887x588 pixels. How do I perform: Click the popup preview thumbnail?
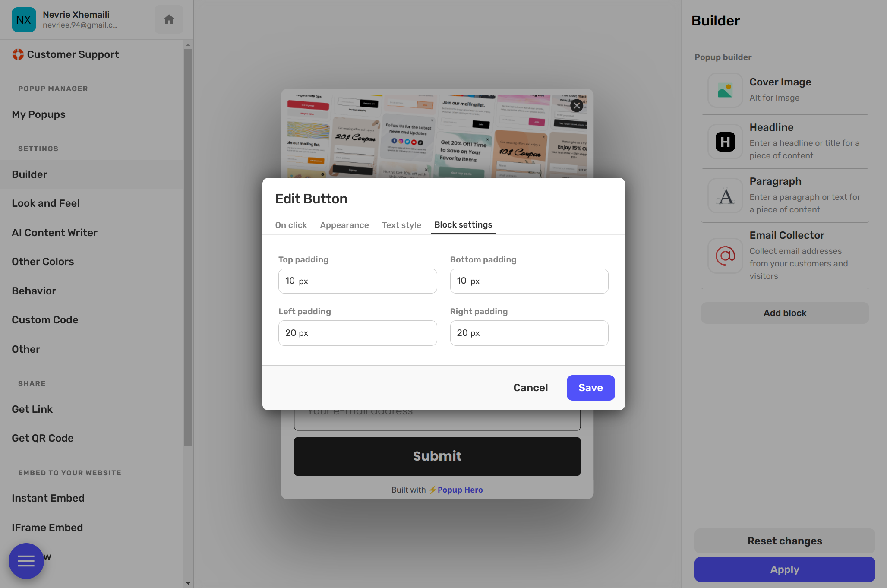[x=436, y=135]
